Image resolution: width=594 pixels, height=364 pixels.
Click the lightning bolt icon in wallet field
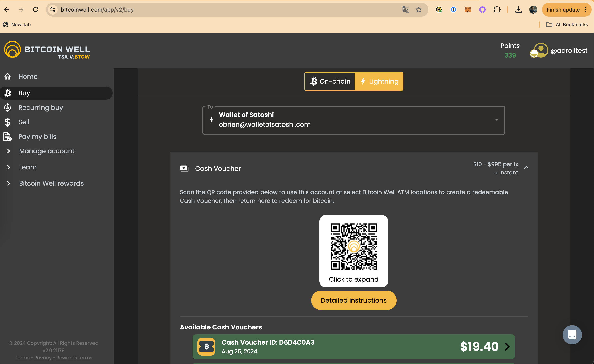tap(211, 120)
